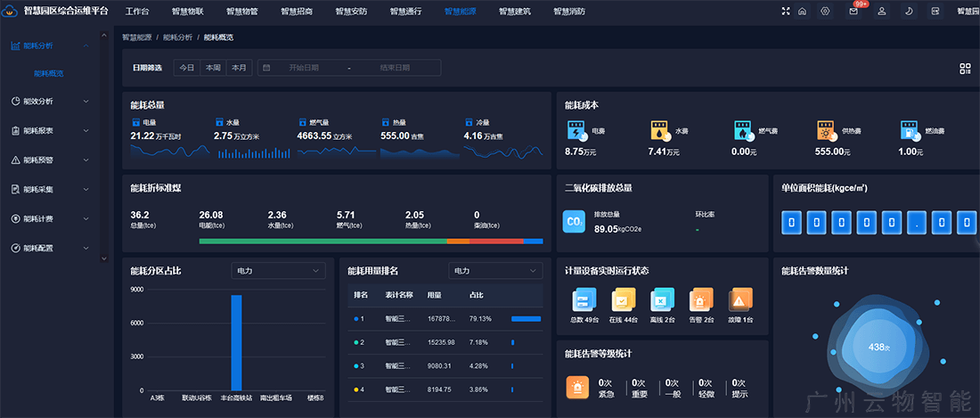Image resolution: width=980 pixels, height=418 pixels.
Task: Open the 电力 dropdown in 能耗用量排名
Action: click(x=494, y=270)
